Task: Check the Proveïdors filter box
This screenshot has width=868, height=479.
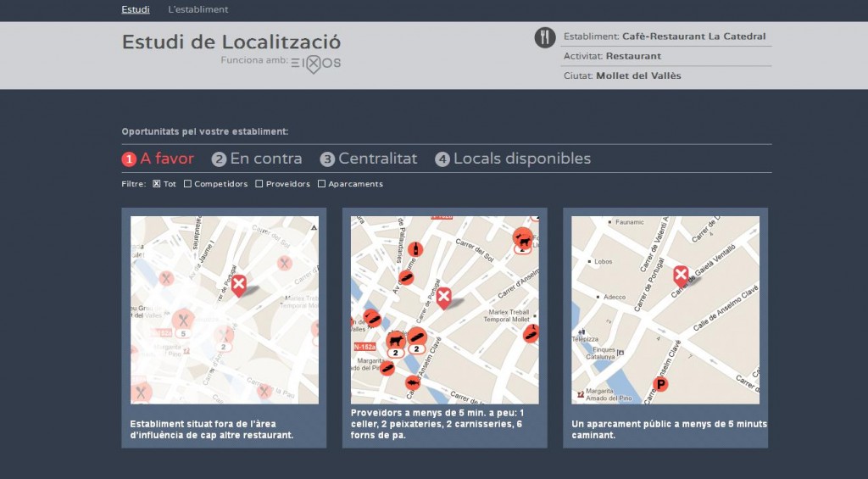Action: pyautogui.click(x=259, y=184)
